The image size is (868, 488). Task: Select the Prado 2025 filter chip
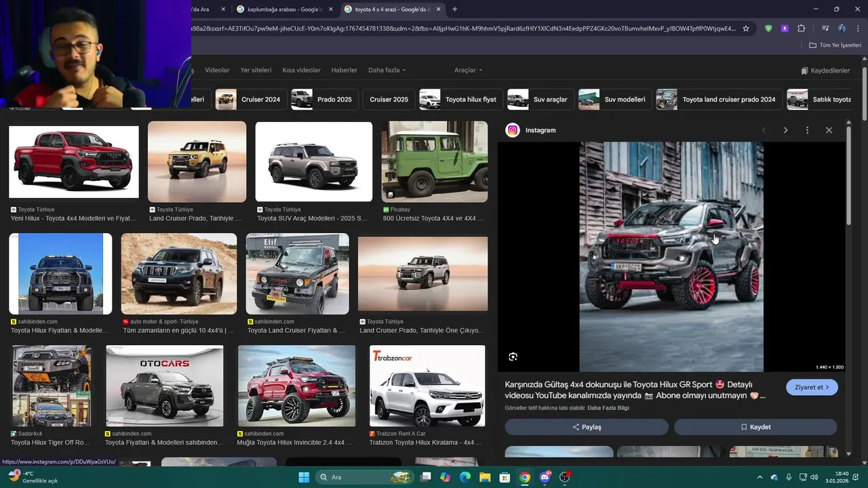pyautogui.click(x=325, y=99)
